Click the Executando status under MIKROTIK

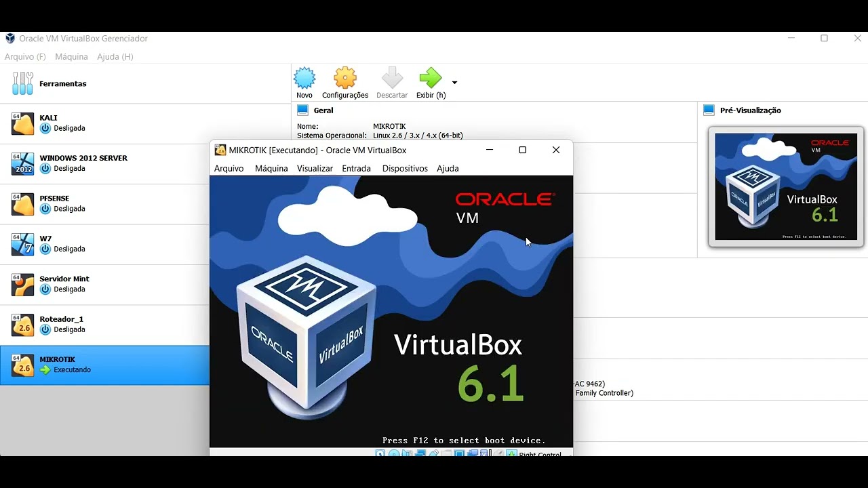(x=73, y=370)
